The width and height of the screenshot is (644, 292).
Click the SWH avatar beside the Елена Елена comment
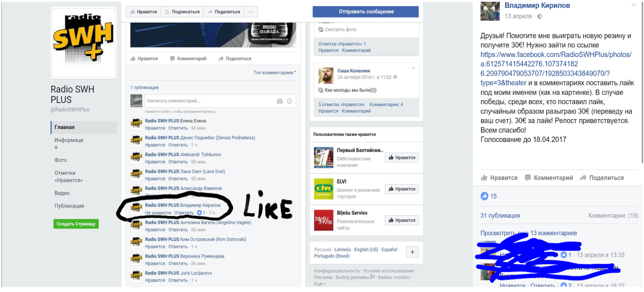pos(136,124)
